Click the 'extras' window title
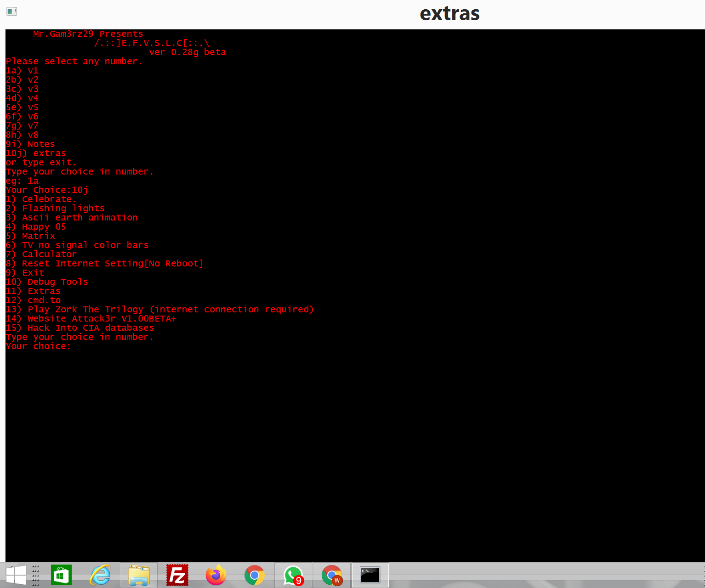Viewport: 705px width, 588px height. [449, 13]
